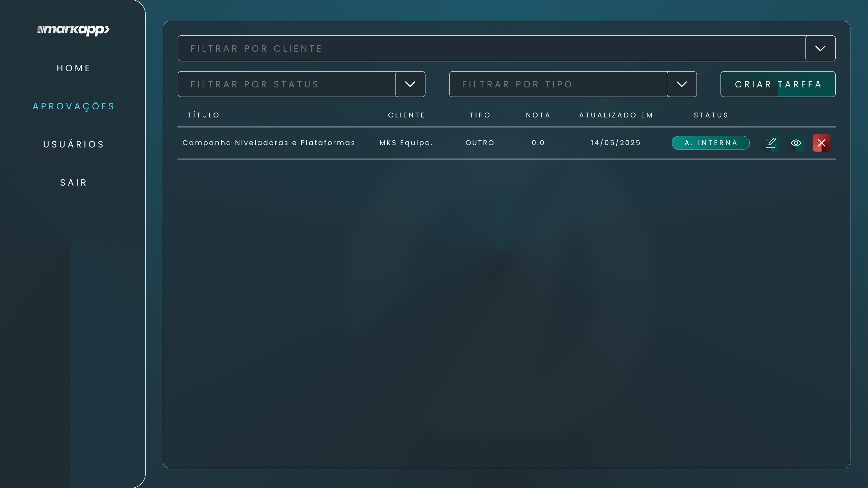Open Aprovações in the sidebar

(73, 106)
